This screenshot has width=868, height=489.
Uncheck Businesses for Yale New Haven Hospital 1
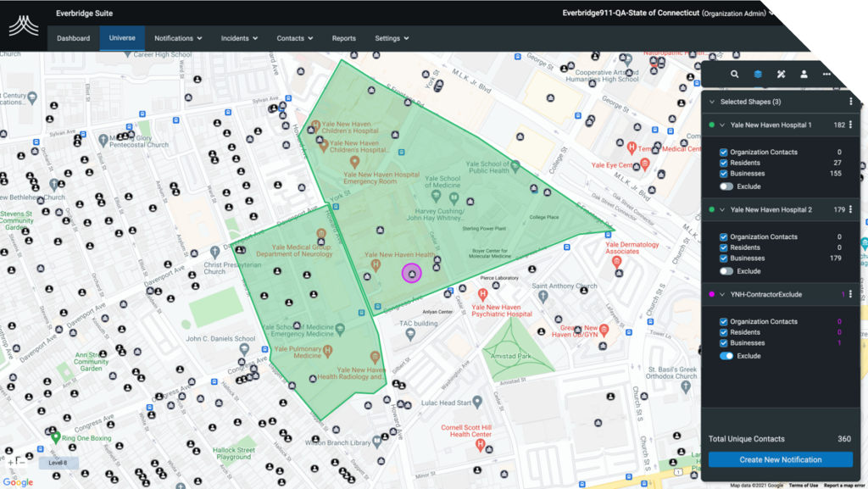point(724,174)
